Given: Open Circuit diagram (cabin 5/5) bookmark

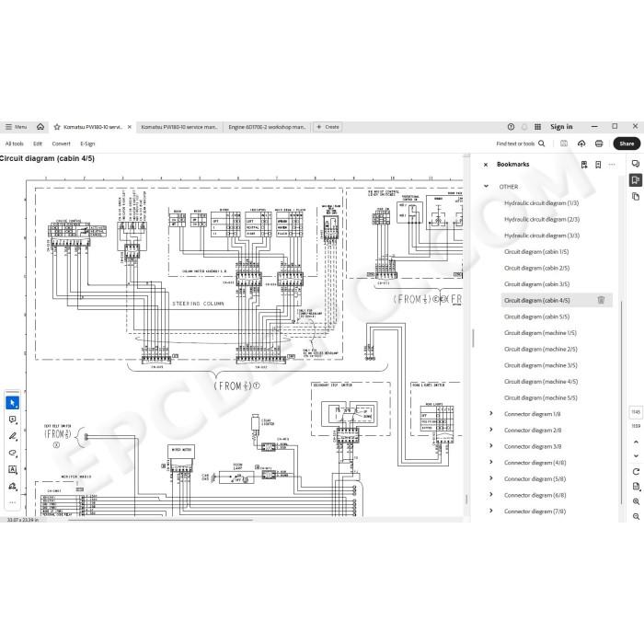Looking at the screenshot, I should pos(536,316).
